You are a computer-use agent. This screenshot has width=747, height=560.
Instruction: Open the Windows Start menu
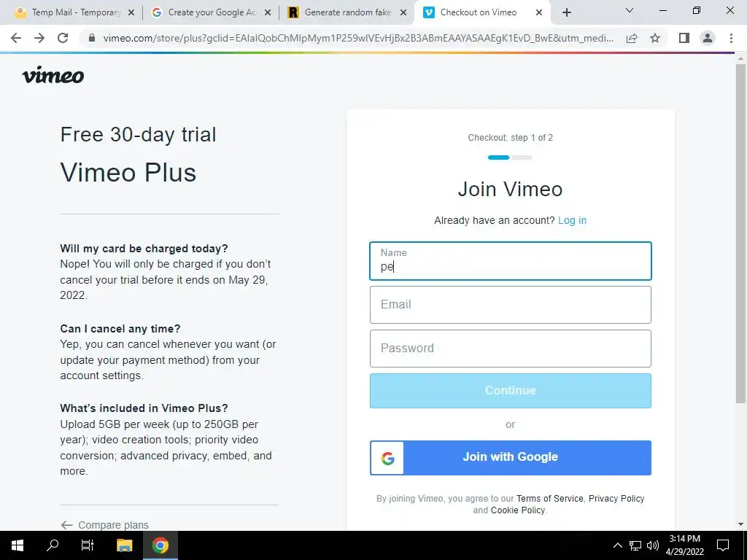(x=18, y=545)
